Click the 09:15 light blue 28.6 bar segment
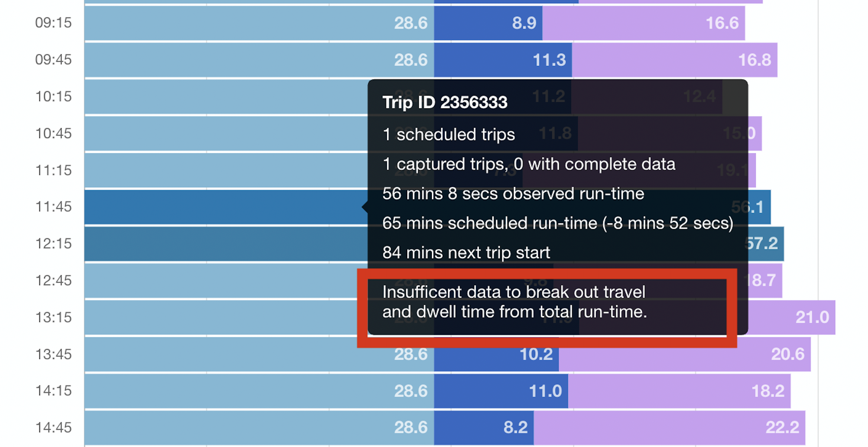This screenshot has height=447, width=868. point(259,23)
